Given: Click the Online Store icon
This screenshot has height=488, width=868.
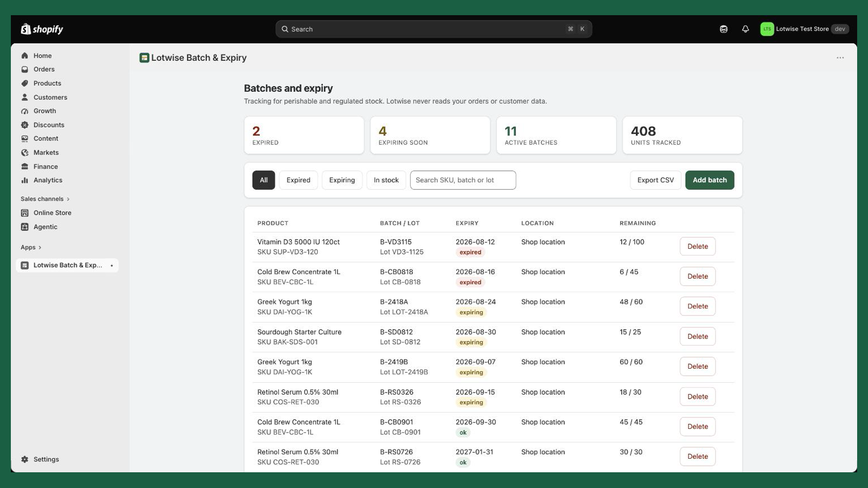Looking at the screenshot, I should (x=24, y=213).
